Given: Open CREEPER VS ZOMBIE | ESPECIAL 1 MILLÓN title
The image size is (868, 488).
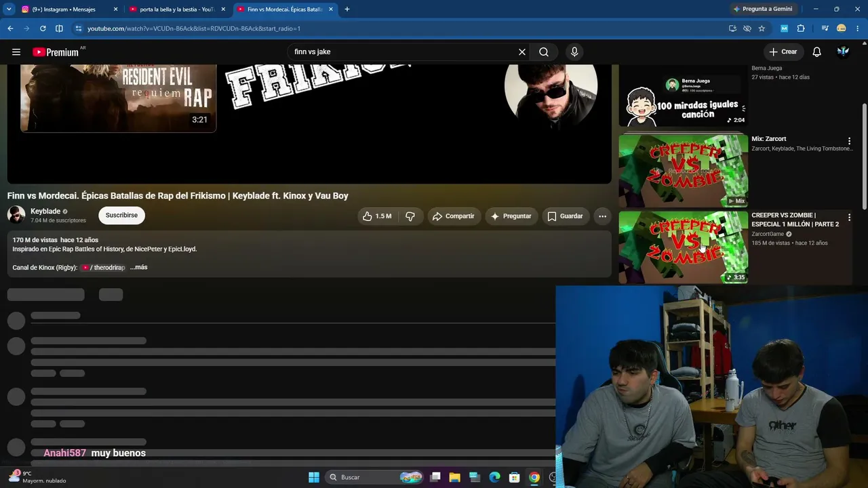Looking at the screenshot, I should pos(795,220).
